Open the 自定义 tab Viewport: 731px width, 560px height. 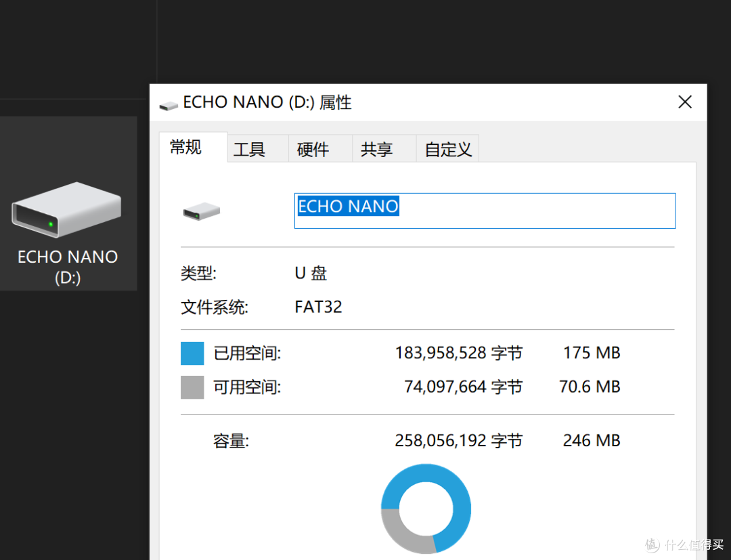tap(447, 149)
